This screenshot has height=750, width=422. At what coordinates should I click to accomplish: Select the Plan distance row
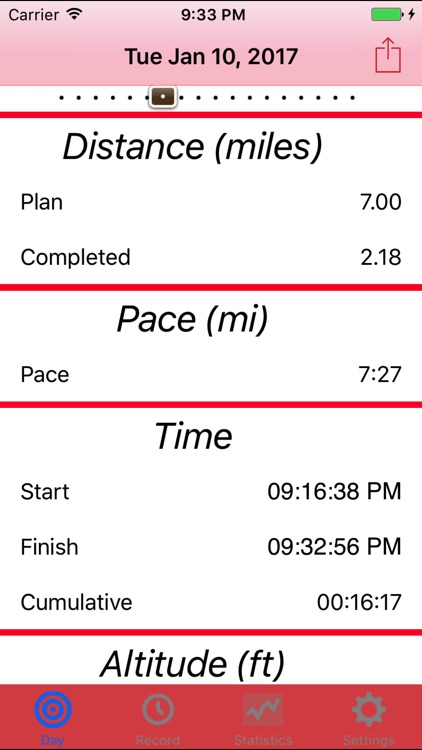point(211,202)
